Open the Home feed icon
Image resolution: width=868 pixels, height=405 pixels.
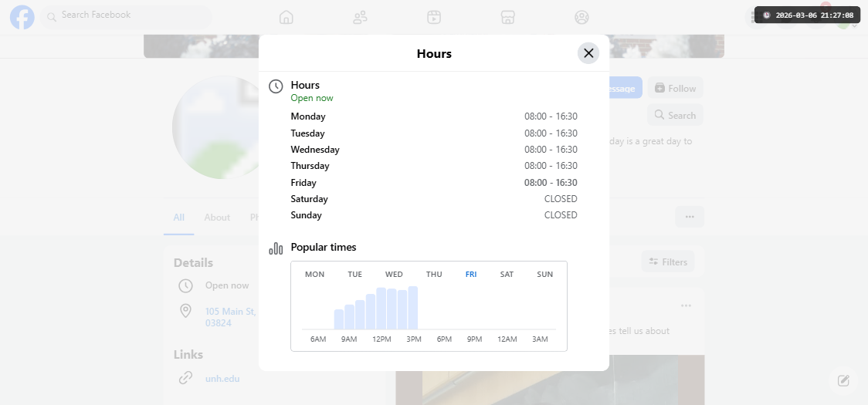point(287,17)
